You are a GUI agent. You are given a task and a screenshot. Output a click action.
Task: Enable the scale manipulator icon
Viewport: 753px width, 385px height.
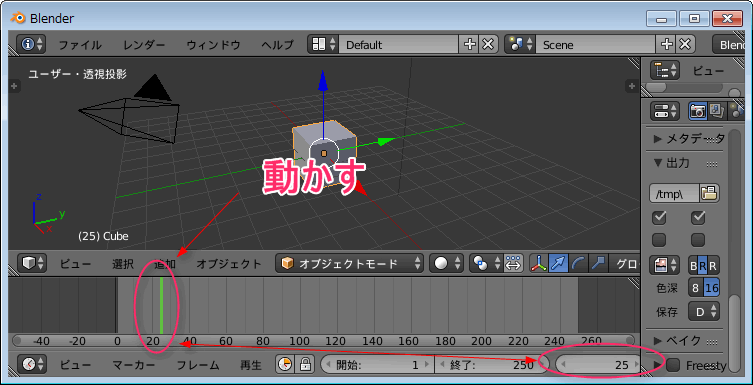coord(598,263)
